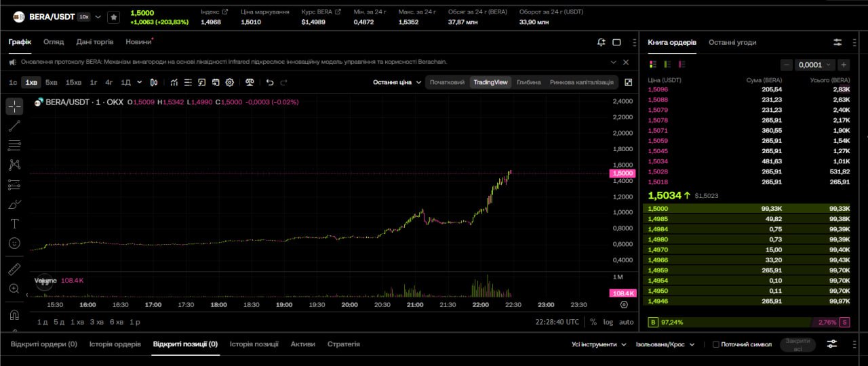Open the indicators chart icon
This screenshot has height=366, width=868.
coord(174,82)
